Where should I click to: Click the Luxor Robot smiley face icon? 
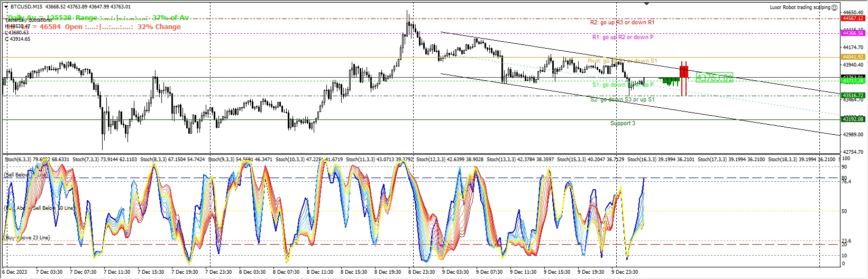point(835,7)
